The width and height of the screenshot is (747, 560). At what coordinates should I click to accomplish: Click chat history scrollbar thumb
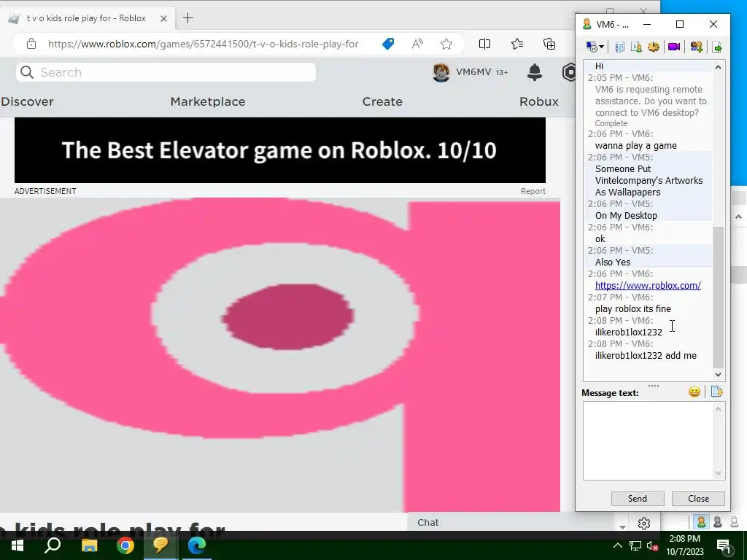718,296
